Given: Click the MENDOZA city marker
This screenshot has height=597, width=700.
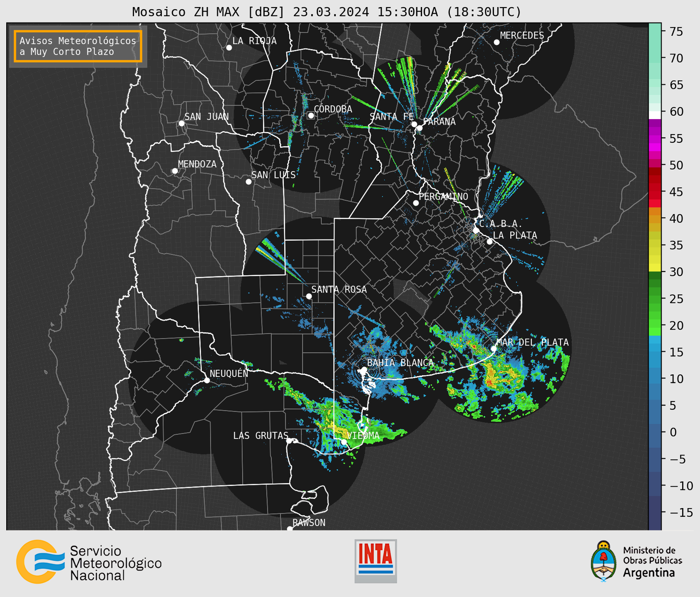Looking at the screenshot, I should tap(175, 171).
